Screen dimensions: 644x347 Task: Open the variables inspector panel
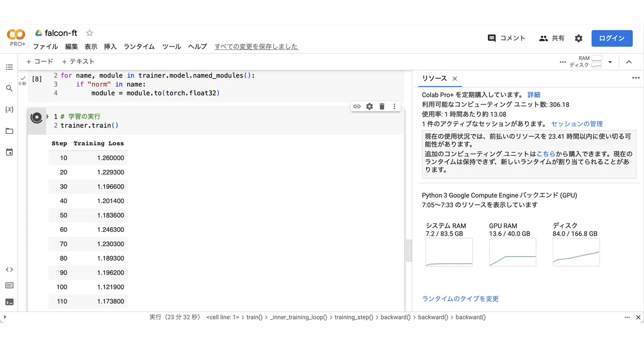(9, 110)
